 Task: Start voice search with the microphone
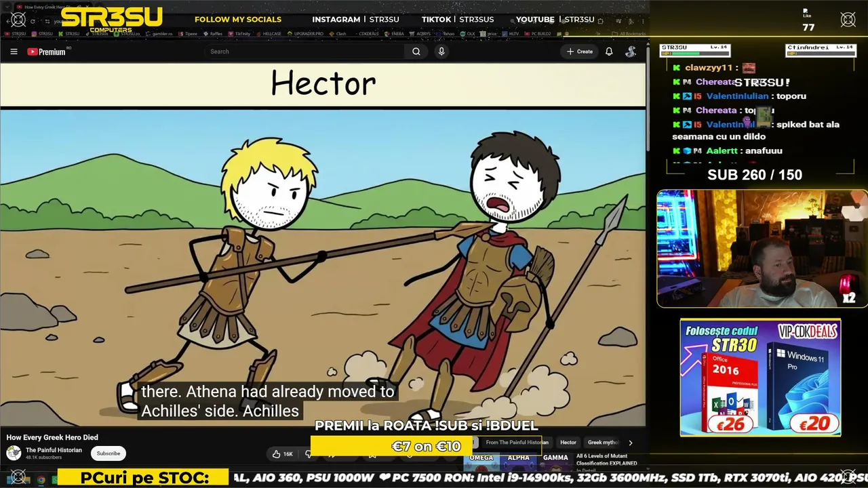click(x=441, y=52)
